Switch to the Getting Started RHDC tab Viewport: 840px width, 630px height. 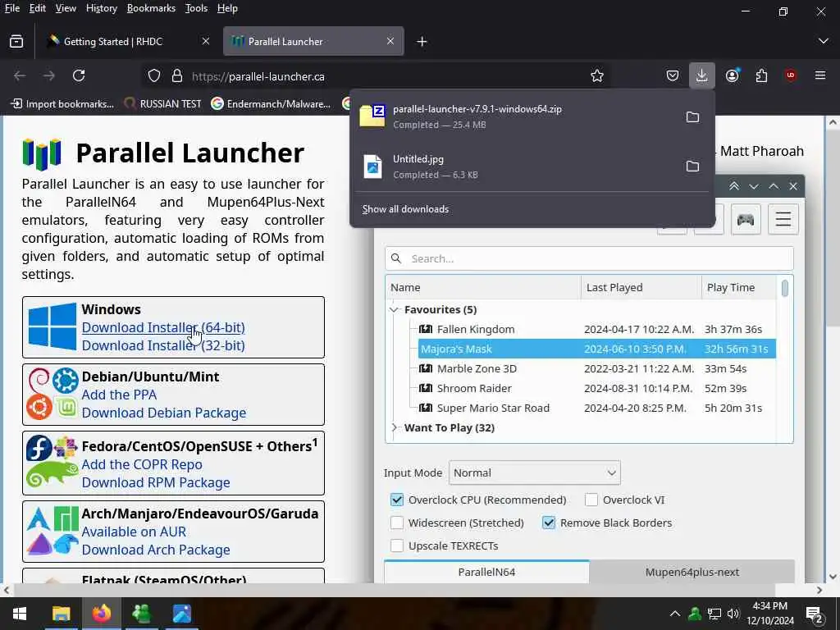point(127,41)
